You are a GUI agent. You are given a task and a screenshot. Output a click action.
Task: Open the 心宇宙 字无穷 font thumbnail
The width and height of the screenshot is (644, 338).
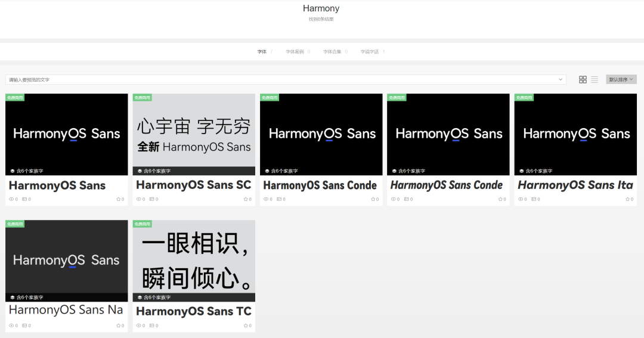click(x=194, y=134)
